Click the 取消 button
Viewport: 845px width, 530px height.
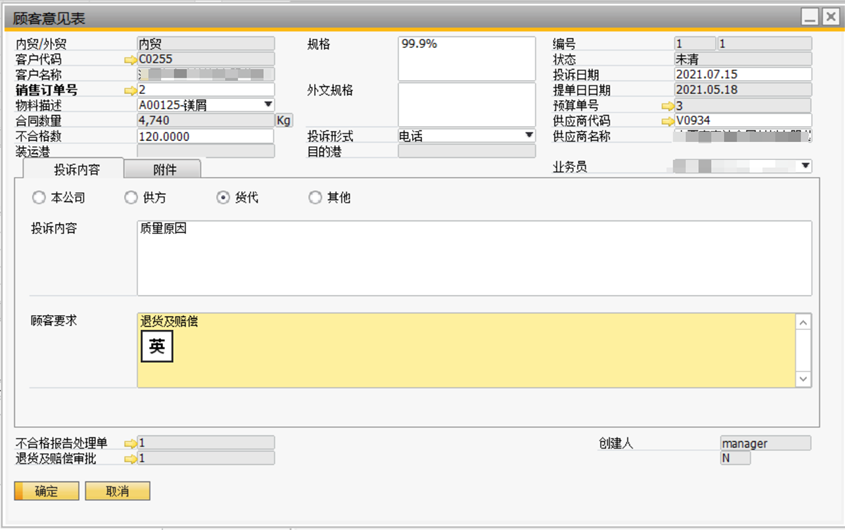click(117, 491)
